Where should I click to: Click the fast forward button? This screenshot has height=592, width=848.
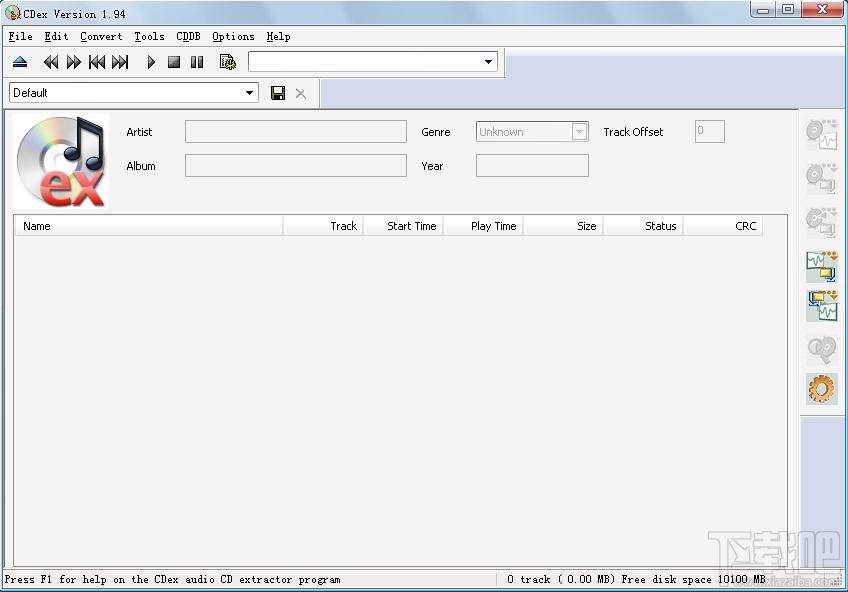[74, 62]
